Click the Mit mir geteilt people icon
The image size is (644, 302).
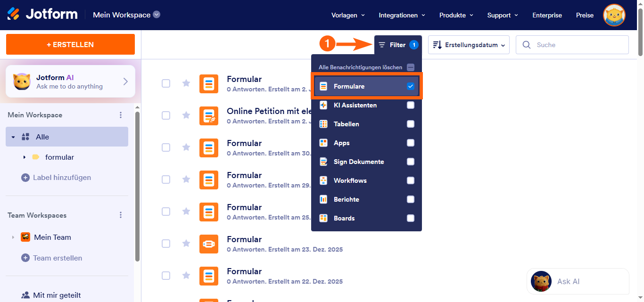pyautogui.click(x=25, y=295)
